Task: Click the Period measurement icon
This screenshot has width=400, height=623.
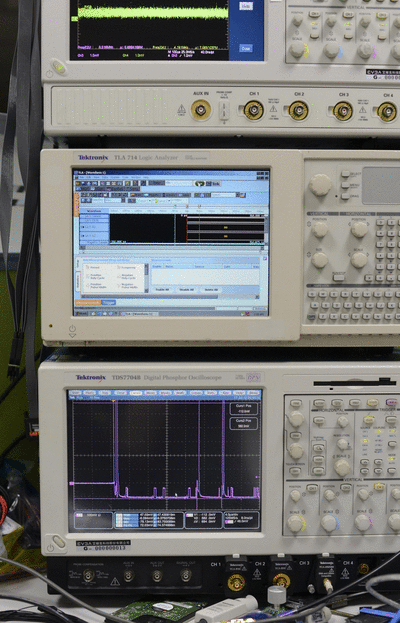Action: tap(88, 267)
